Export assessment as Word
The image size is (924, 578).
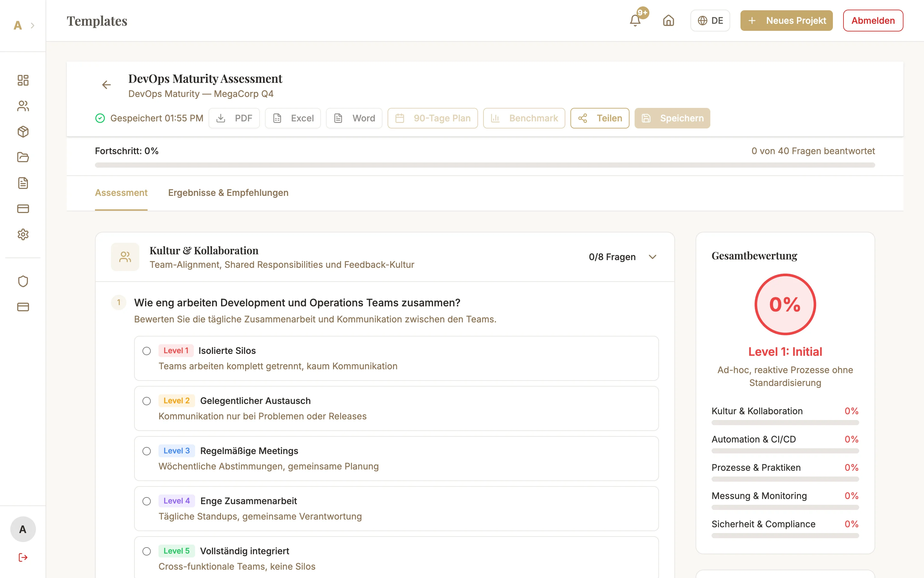pos(354,118)
